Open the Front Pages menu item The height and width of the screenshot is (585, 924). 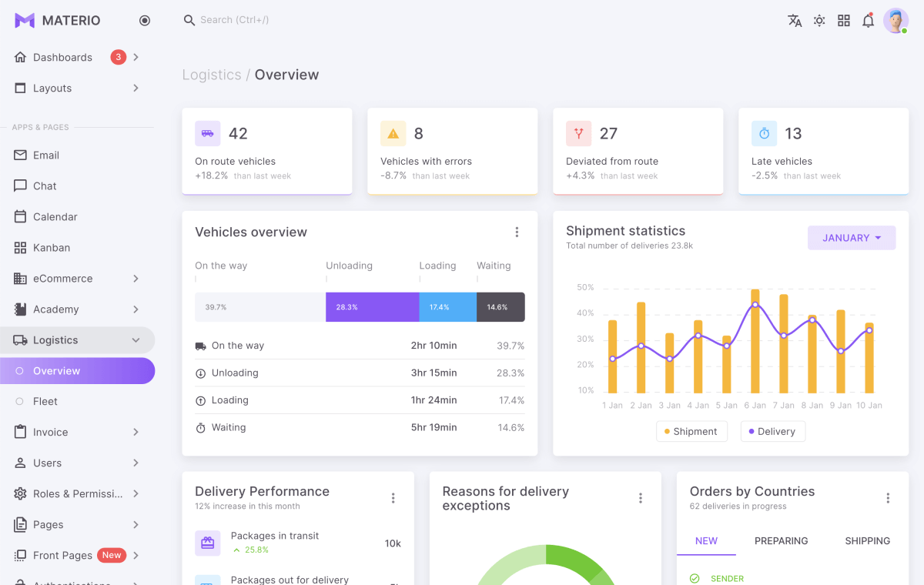(77, 555)
